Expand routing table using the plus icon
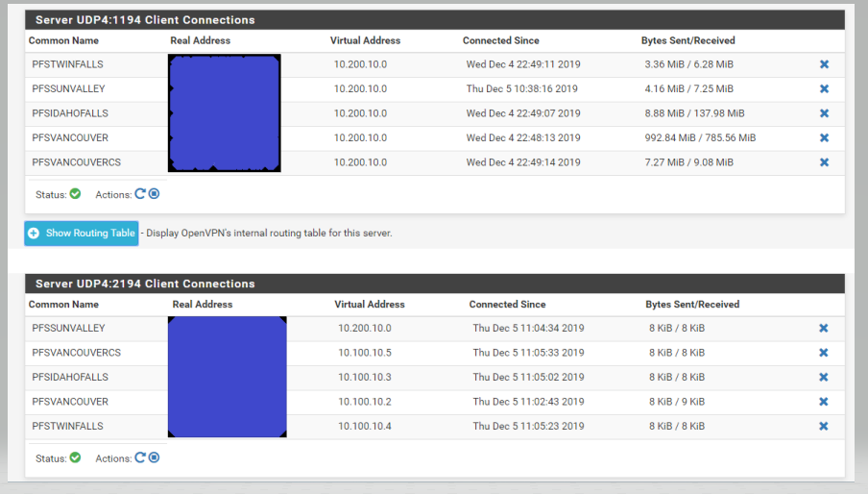 point(35,234)
